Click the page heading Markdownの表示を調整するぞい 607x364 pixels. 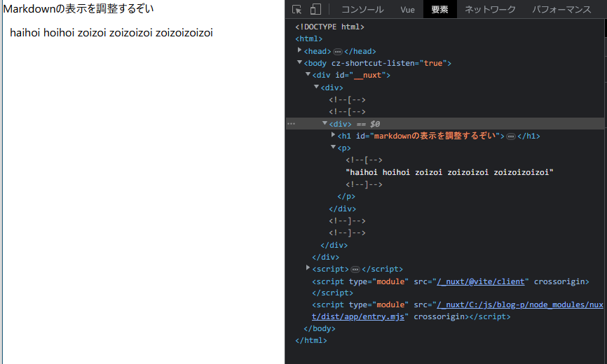[79, 9]
